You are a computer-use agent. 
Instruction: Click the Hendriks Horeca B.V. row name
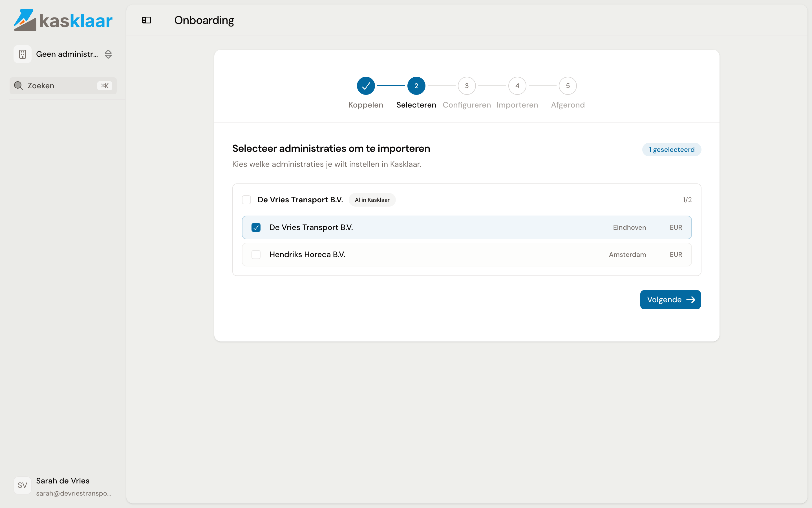(x=307, y=255)
